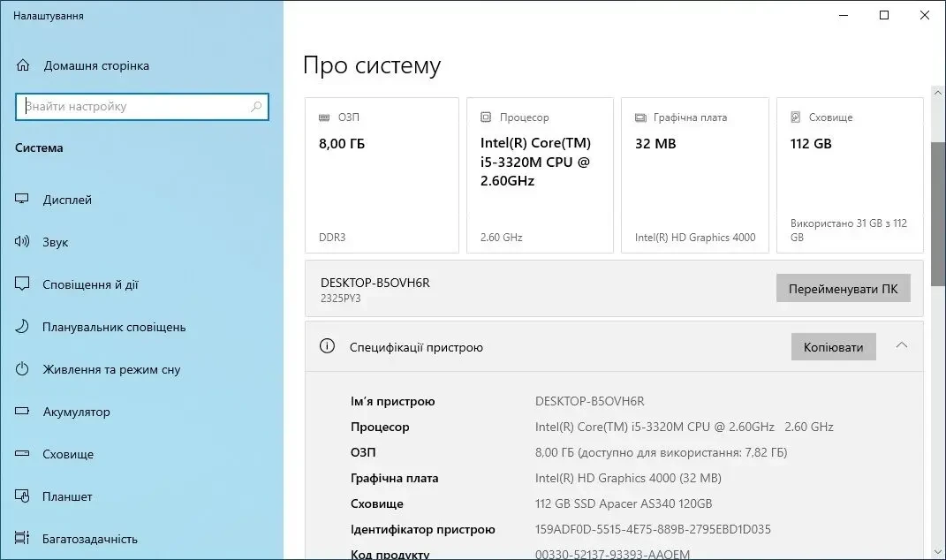Viewport: 946px width, 560px height.
Task: Click the search magnifier icon
Action: pyautogui.click(x=256, y=106)
